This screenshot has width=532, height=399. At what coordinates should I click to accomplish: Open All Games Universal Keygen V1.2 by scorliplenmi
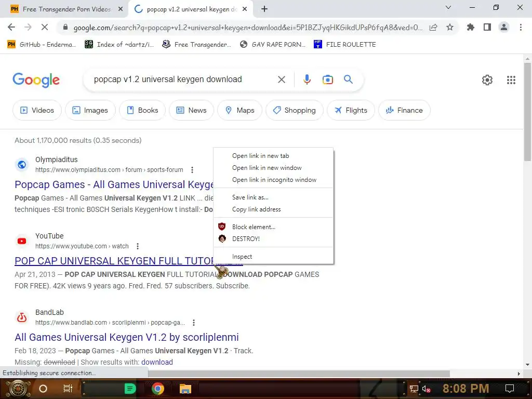[127, 337]
